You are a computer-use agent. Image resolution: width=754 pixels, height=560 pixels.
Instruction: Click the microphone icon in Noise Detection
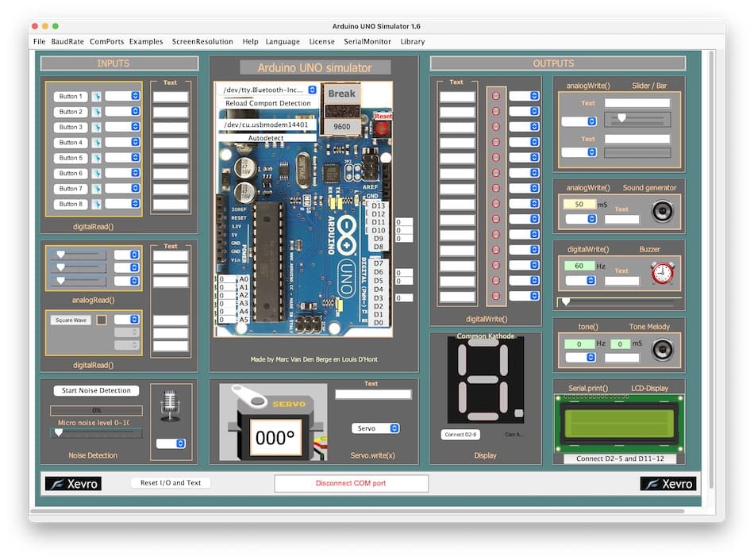[170, 406]
